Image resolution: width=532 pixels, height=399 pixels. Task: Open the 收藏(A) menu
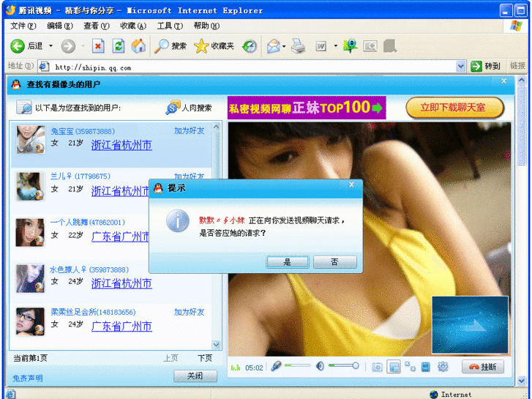click(x=133, y=26)
